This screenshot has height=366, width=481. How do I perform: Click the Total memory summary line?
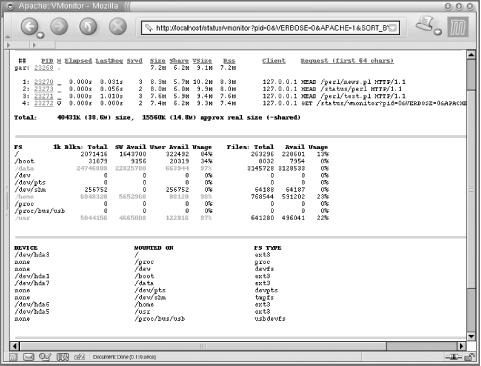pos(157,117)
